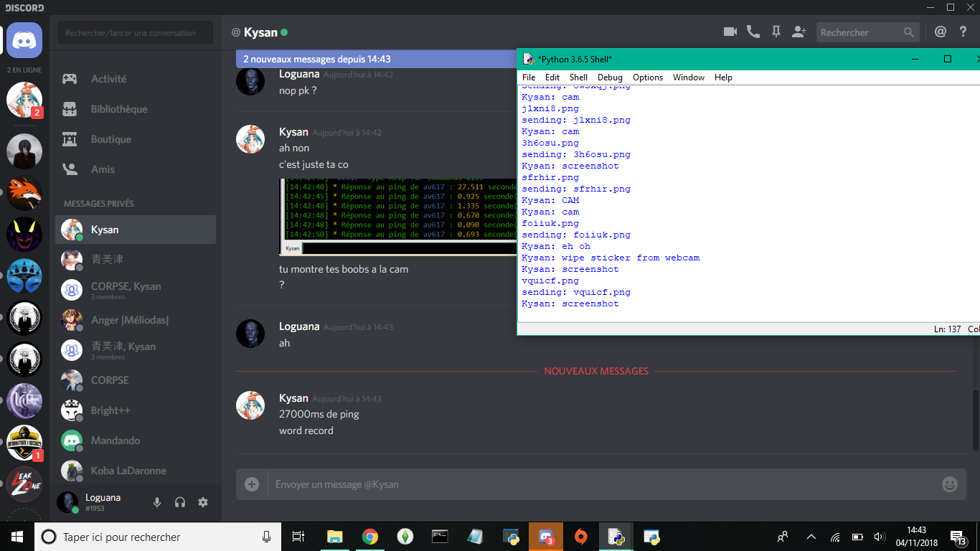The height and width of the screenshot is (551, 980).
Task: Open Help menu in Python Shell
Action: 723,77
